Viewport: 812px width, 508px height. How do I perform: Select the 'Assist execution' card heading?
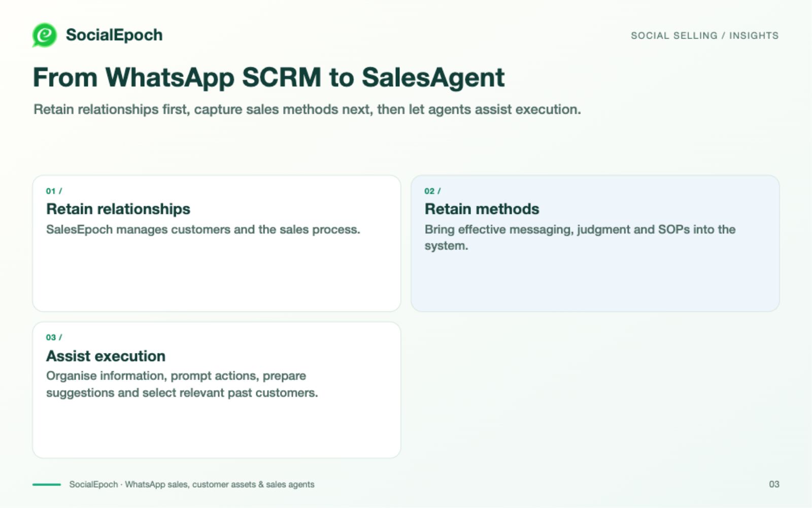(106, 356)
